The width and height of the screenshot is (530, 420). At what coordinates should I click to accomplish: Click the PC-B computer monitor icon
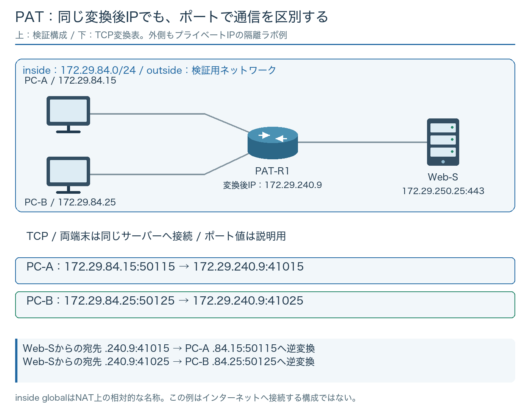(x=68, y=175)
